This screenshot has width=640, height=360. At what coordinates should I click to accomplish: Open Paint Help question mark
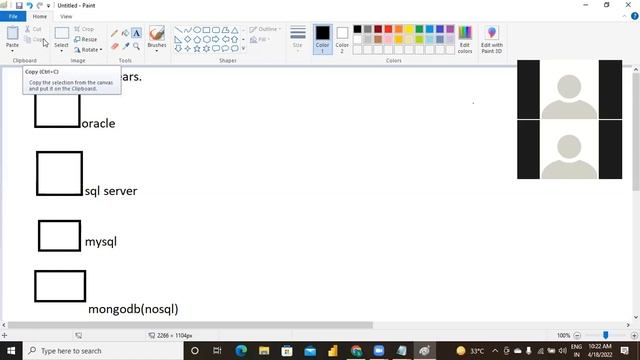[635, 16]
